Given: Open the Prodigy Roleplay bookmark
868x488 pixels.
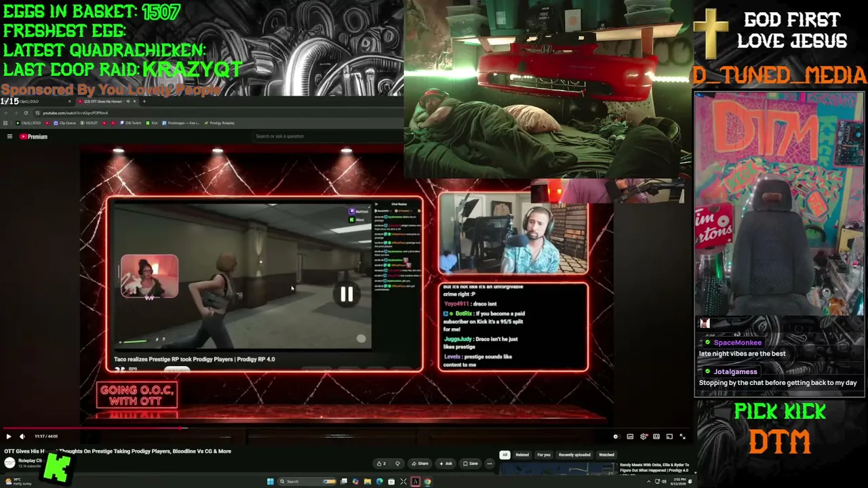Looking at the screenshot, I should (220, 123).
